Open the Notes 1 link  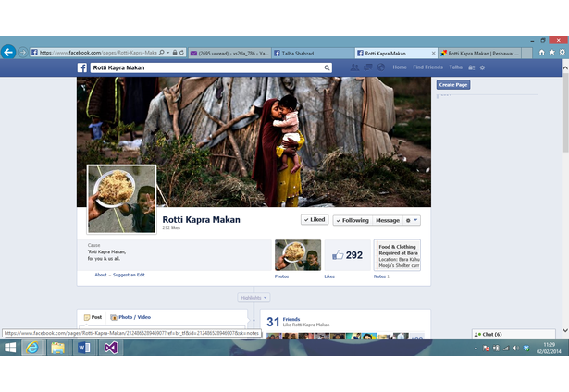coord(381,276)
